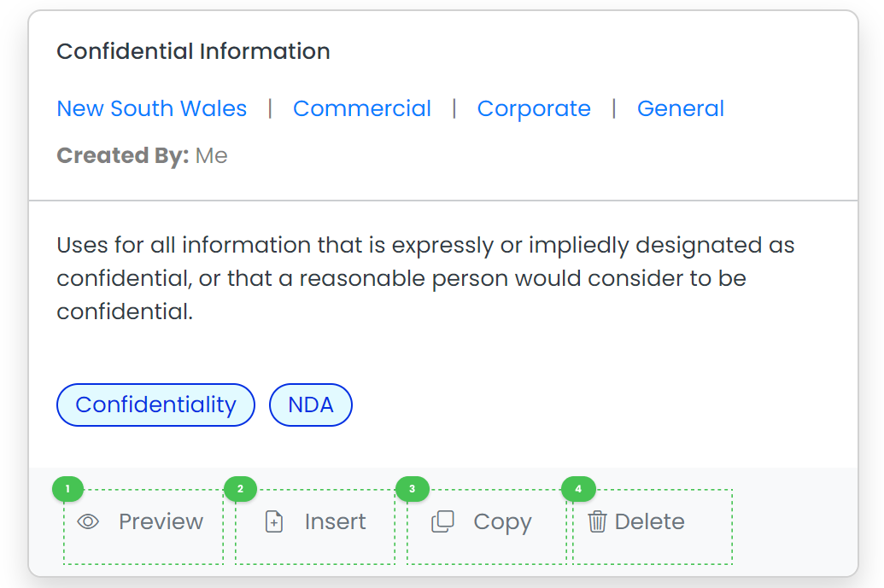
Task: Click the clause description paragraph
Action: (x=425, y=278)
